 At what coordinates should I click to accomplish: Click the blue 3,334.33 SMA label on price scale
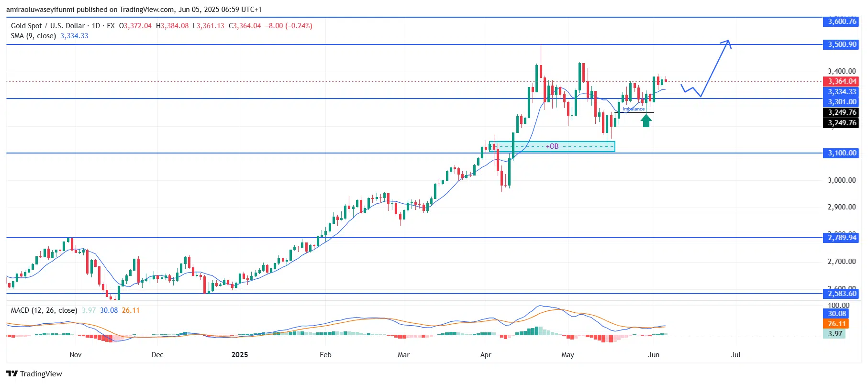coord(842,92)
